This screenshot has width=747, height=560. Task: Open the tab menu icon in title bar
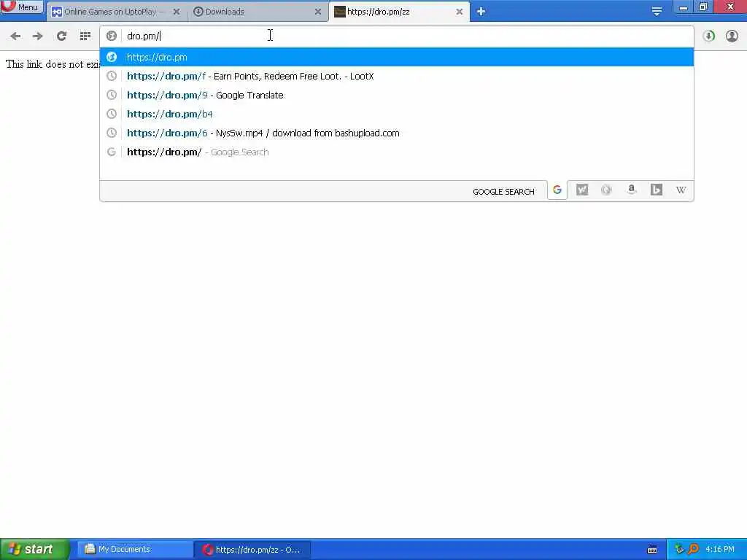pyautogui.click(x=657, y=12)
